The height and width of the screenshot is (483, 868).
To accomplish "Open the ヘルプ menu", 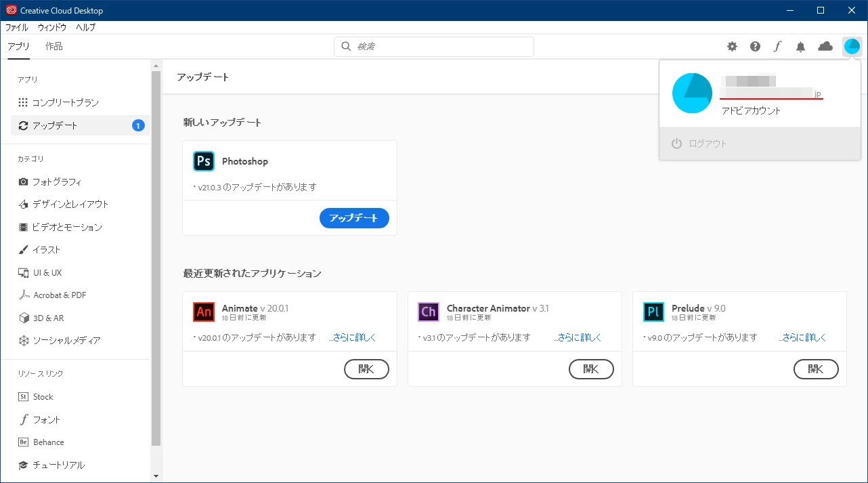I will click(x=85, y=28).
